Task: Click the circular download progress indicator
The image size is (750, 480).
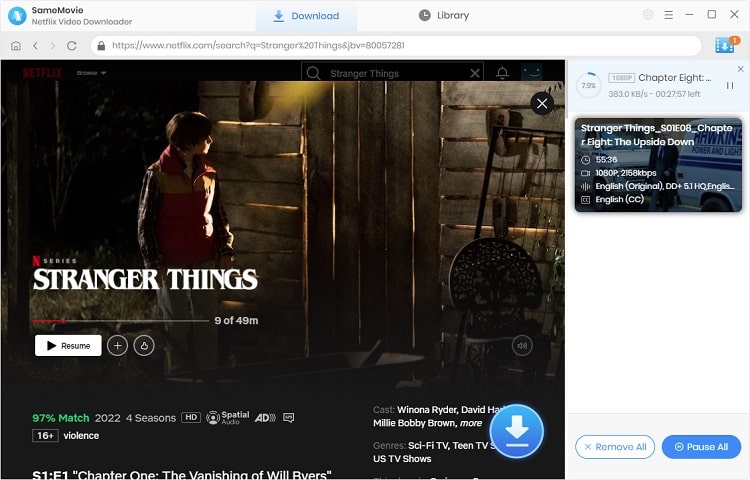Action: pyautogui.click(x=589, y=86)
